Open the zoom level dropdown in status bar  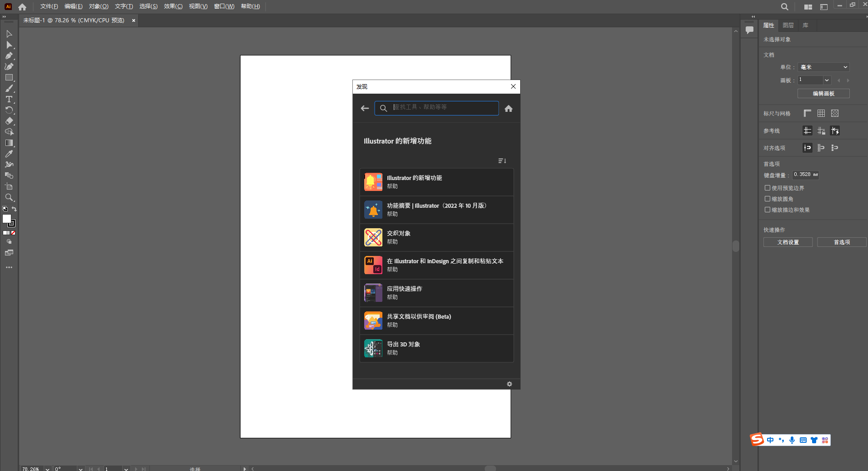[x=47, y=469]
